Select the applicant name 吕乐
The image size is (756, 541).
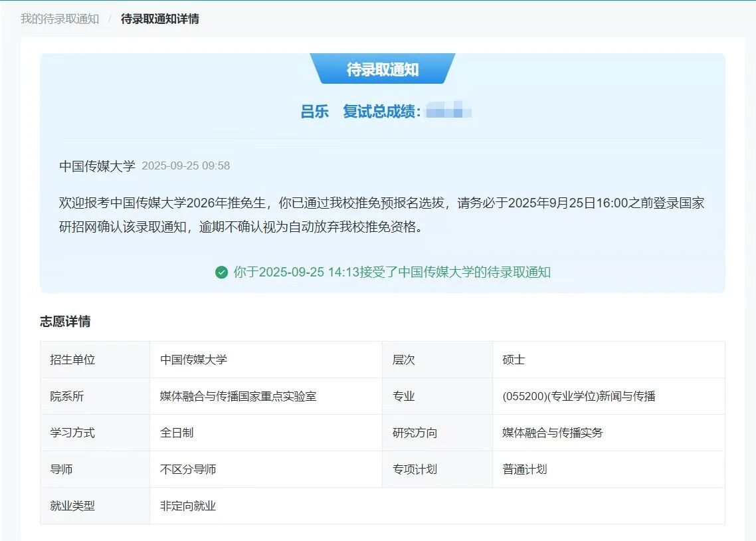[x=314, y=112]
